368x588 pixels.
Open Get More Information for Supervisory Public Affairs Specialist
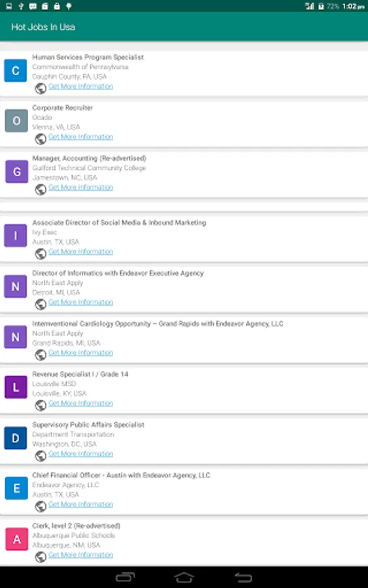80,454
